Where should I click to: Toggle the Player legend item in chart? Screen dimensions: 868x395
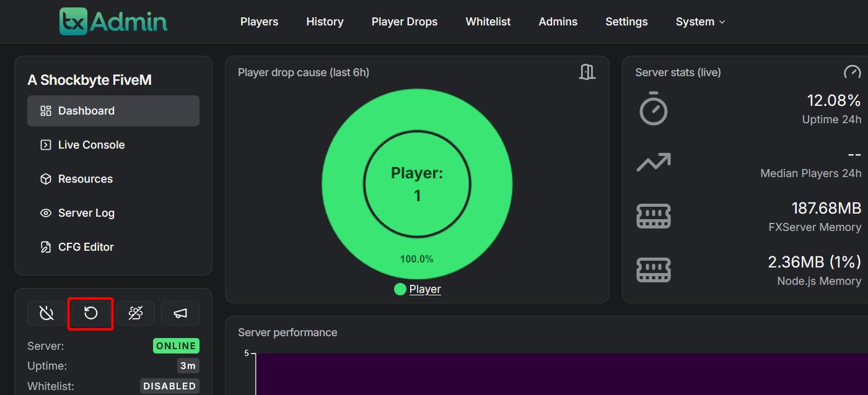click(x=418, y=289)
